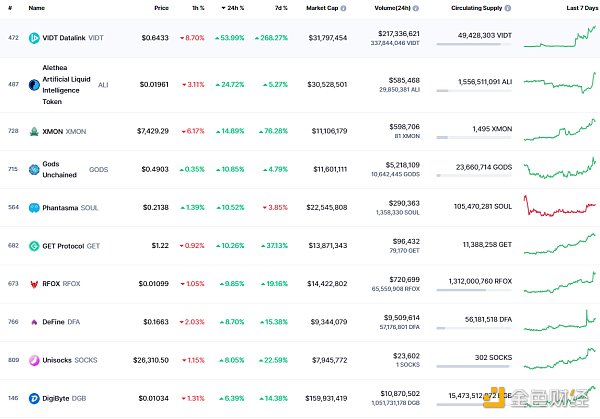Screen dimensions: 600x419
Task: Open the Gods Unchained coin name link
Action: pyautogui.click(x=57, y=170)
